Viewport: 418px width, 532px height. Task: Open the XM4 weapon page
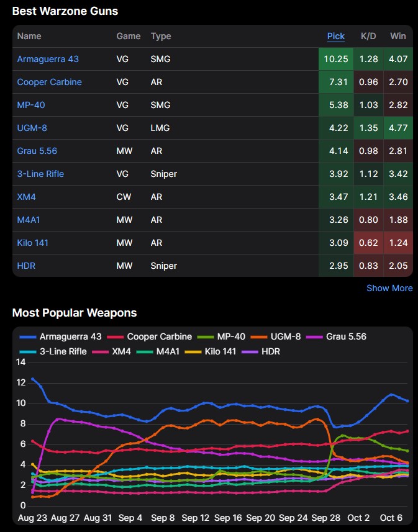[26, 197]
